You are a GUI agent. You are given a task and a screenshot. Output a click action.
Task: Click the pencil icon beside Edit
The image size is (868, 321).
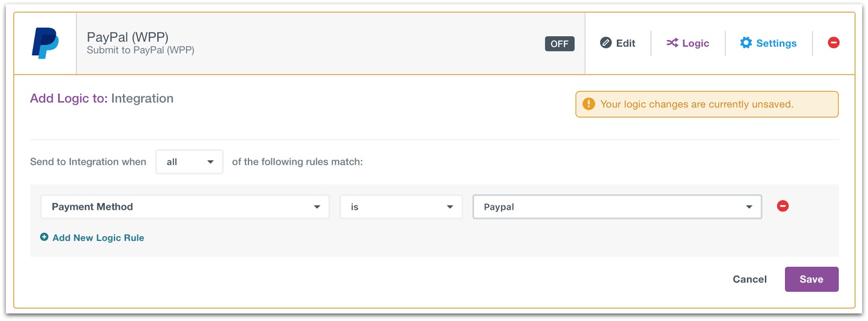(x=606, y=43)
